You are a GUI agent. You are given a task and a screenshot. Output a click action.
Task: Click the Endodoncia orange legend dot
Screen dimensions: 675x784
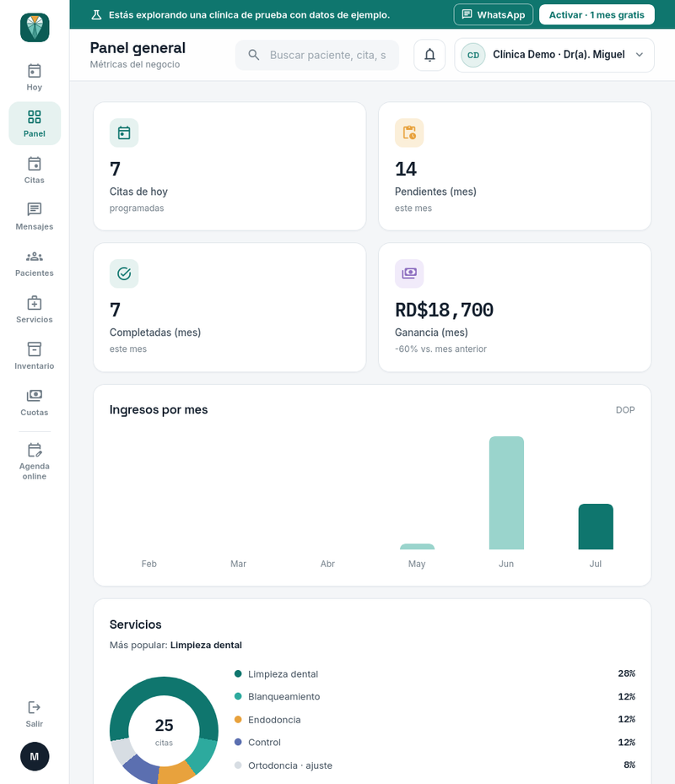238,720
